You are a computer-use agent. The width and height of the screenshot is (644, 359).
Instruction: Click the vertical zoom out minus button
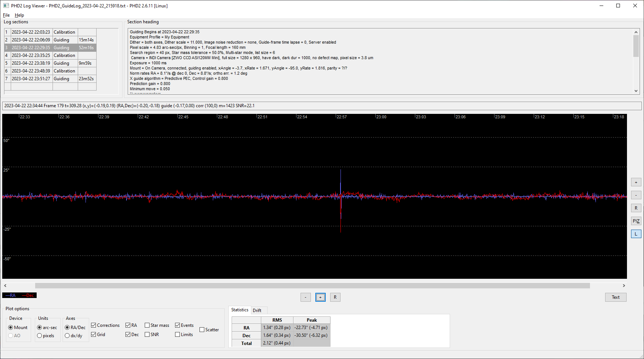(x=636, y=195)
